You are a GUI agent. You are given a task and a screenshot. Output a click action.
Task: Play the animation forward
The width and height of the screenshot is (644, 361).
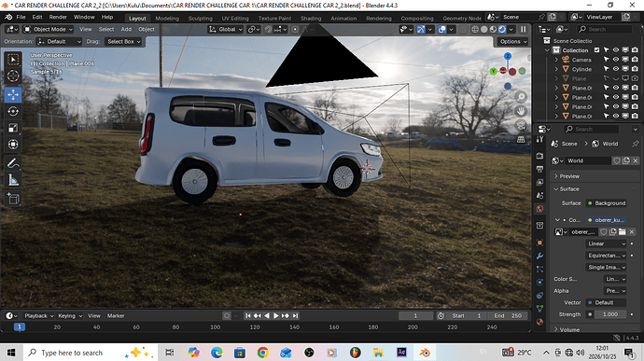pos(276,316)
